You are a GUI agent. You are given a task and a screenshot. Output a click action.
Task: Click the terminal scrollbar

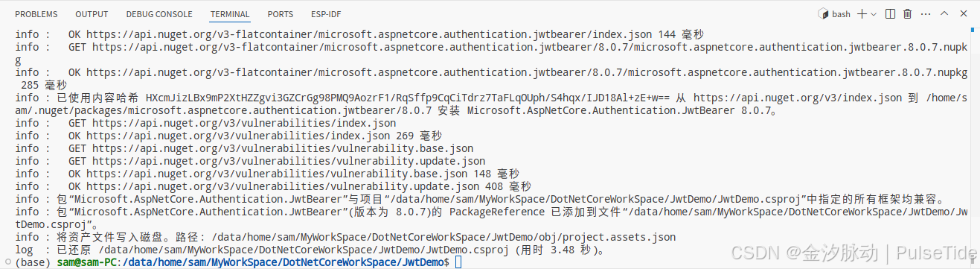tap(975, 146)
